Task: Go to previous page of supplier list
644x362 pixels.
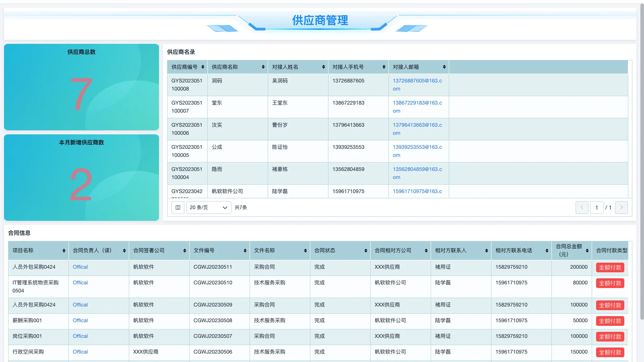Action: (x=582, y=208)
